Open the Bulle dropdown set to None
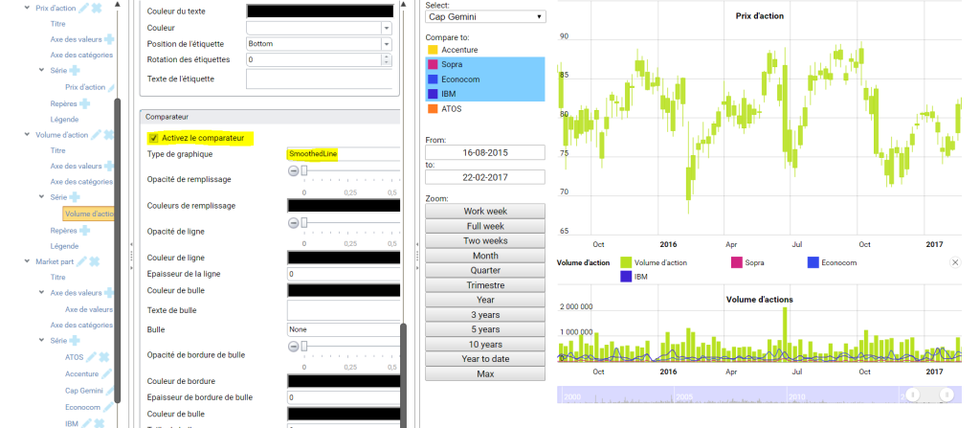980x428 pixels. click(x=344, y=329)
